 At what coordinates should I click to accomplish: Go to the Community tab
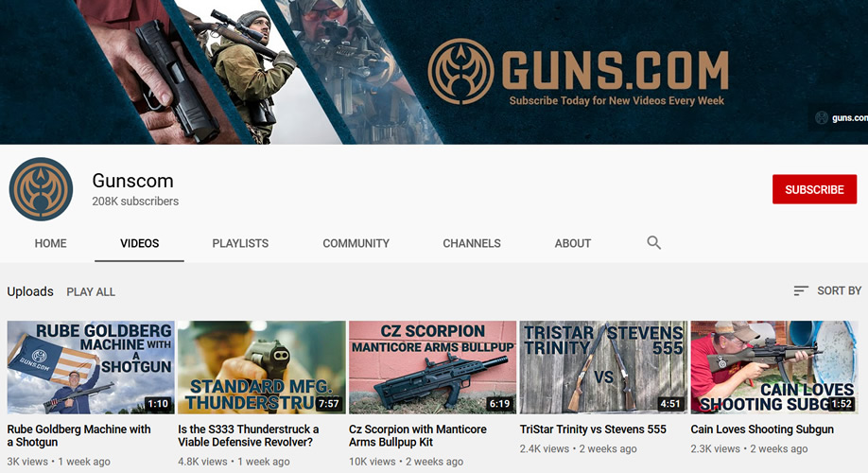[x=356, y=243]
